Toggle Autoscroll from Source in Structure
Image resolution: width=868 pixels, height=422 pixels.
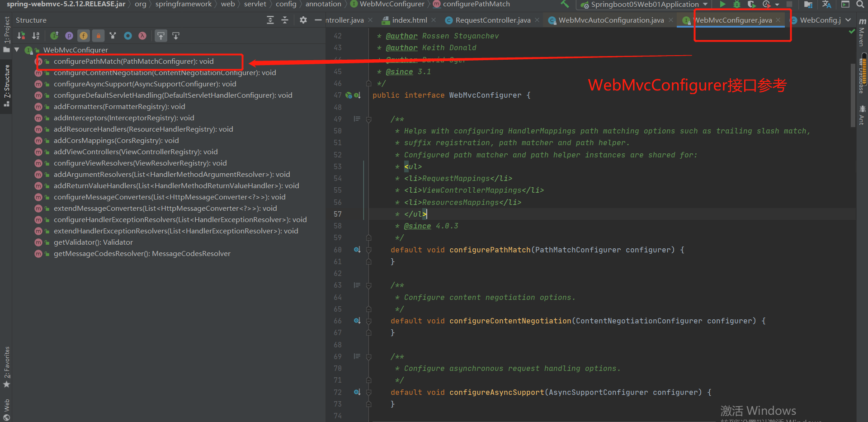point(176,36)
